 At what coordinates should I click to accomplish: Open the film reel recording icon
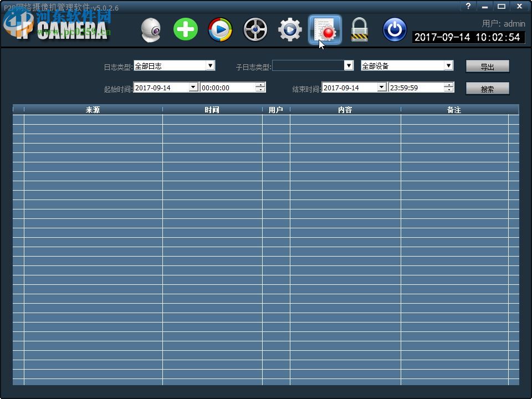point(255,30)
